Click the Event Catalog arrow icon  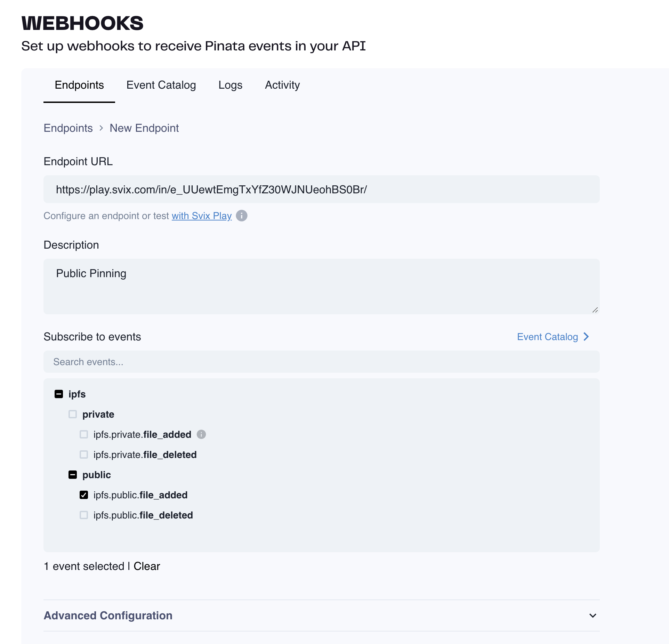(x=586, y=337)
